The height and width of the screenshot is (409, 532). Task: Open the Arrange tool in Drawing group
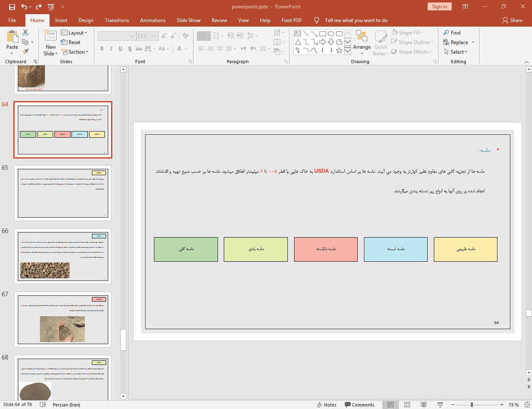(362, 42)
